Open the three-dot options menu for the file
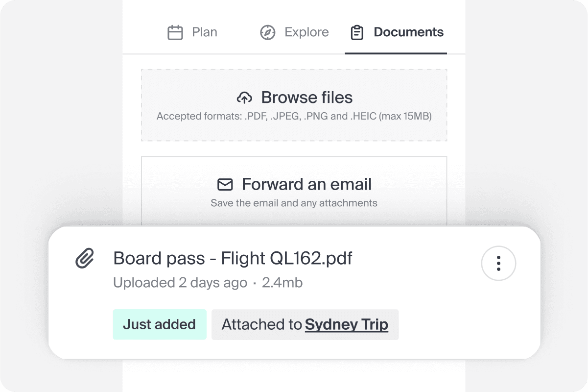 tap(498, 263)
